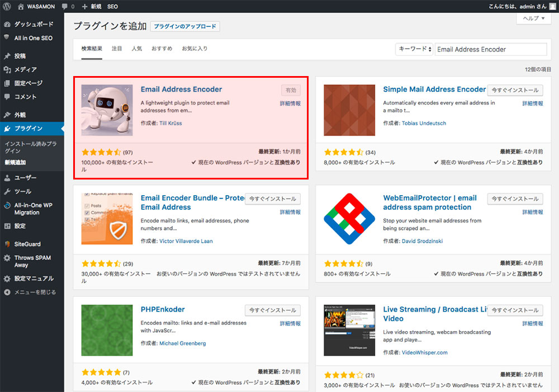Click the Email Encoder Bundle thumbnail
This screenshot has height=392, width=559.
click(x=107, y=219)
